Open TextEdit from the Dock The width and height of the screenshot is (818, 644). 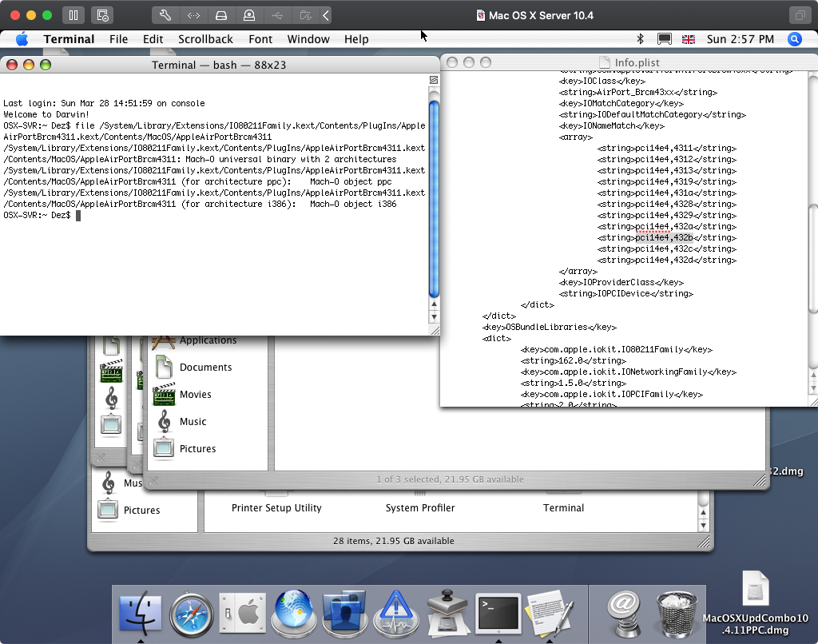(550, 614)
